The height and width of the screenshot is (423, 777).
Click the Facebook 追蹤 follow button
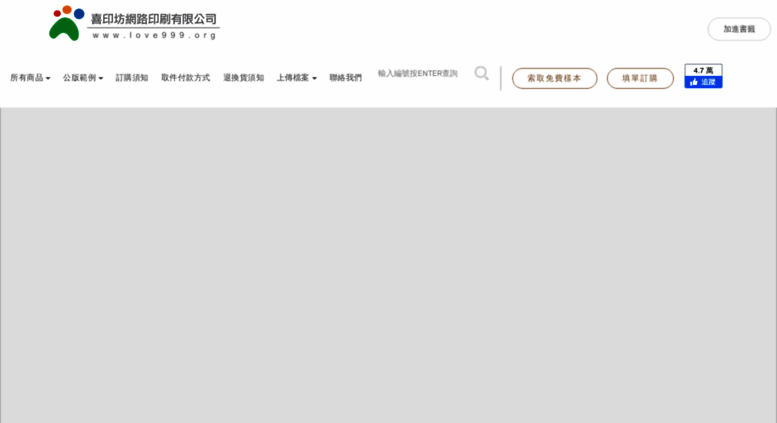point(703,82)
